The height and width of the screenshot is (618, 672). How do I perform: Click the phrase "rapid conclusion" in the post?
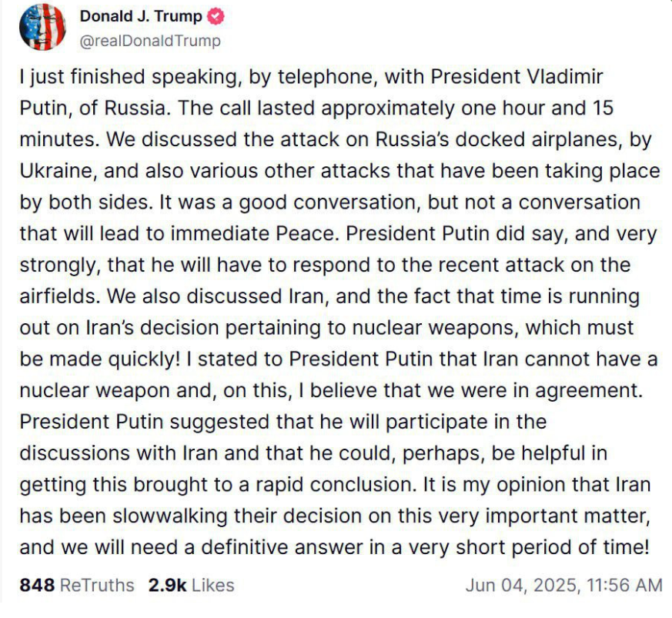coord(336,485)
